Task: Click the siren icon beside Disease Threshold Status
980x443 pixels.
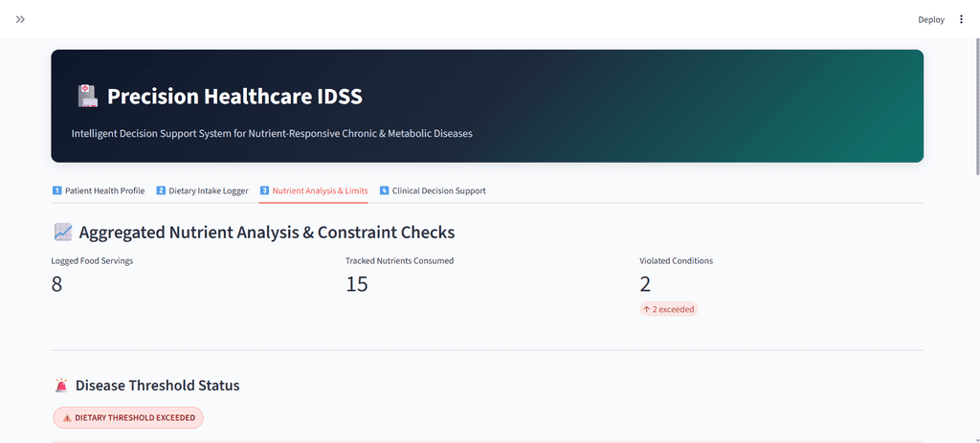Action: [61, 386]
